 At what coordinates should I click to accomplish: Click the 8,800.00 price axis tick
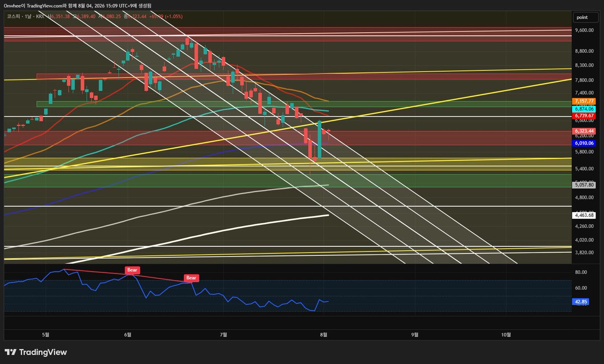point(585,51)
